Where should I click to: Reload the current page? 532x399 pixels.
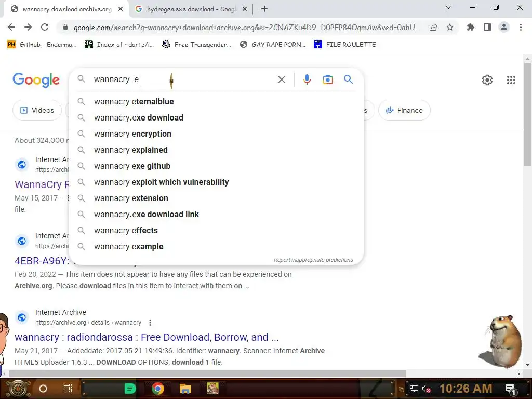(45, 27)
